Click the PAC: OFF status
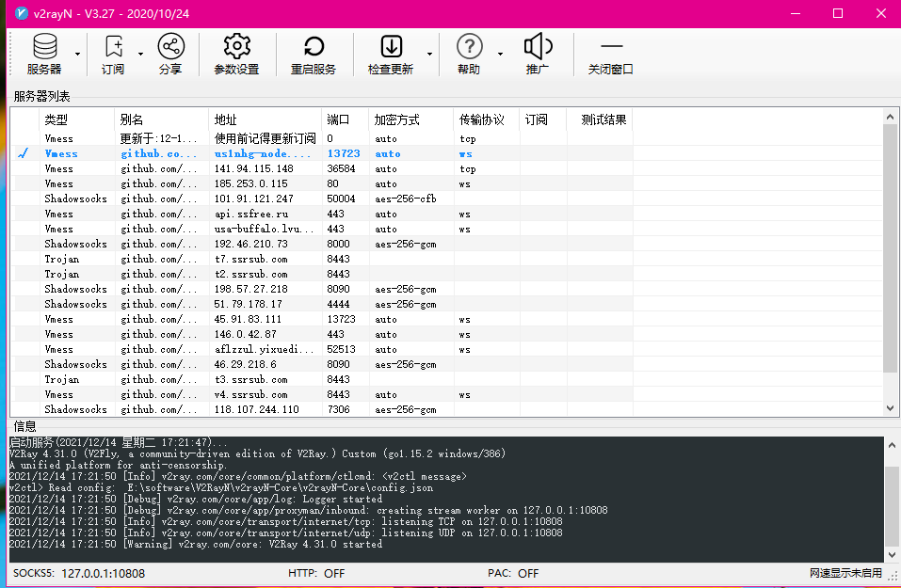901x588 pixels. pyautogui.click(x=513, y=573)
